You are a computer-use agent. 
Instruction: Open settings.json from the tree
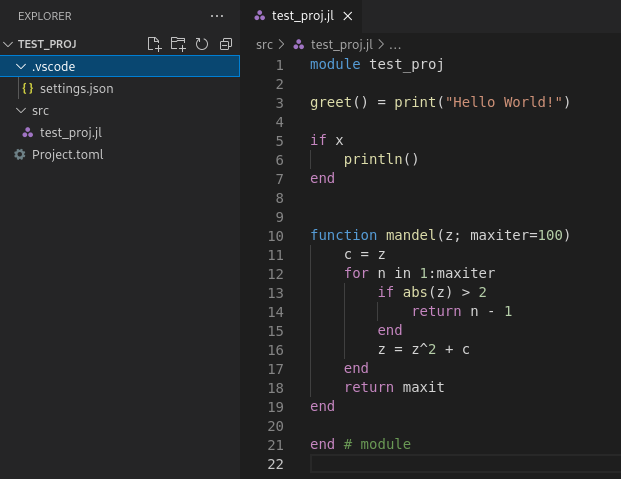coord(120,88)
